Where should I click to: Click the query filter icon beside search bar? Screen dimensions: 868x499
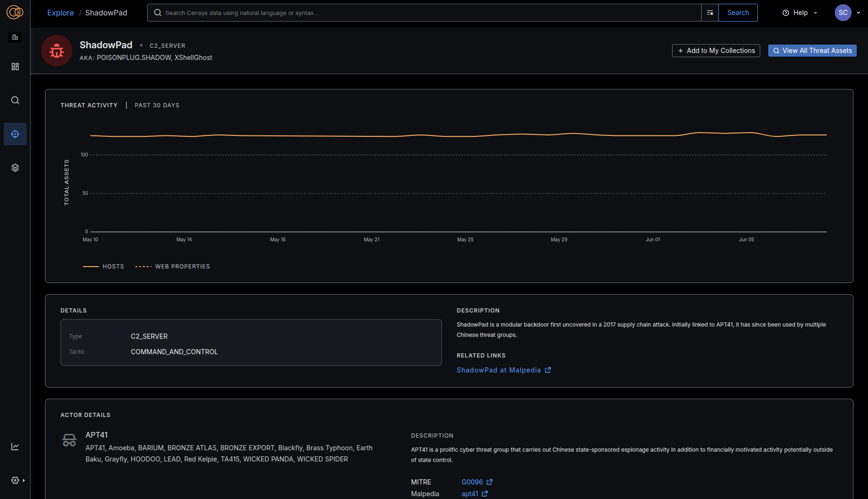coord(710,13)
